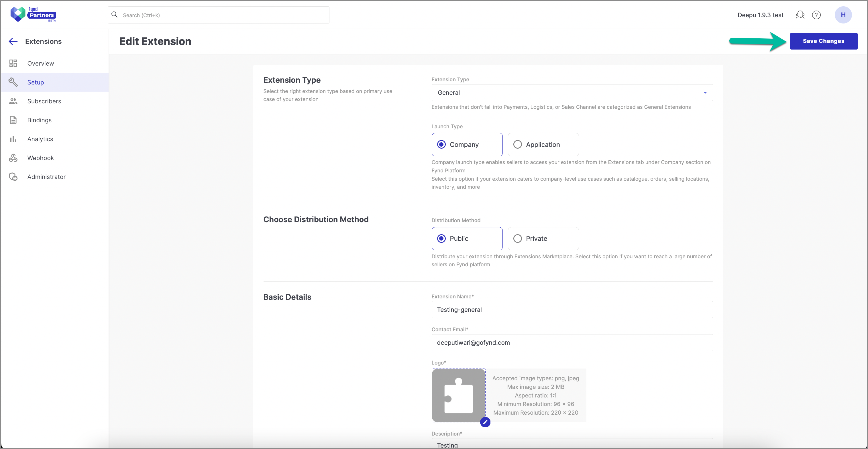Screen dimensions: 868x449
Task: Open Administrator in sidebar
Action: click(x=55, y=176)
